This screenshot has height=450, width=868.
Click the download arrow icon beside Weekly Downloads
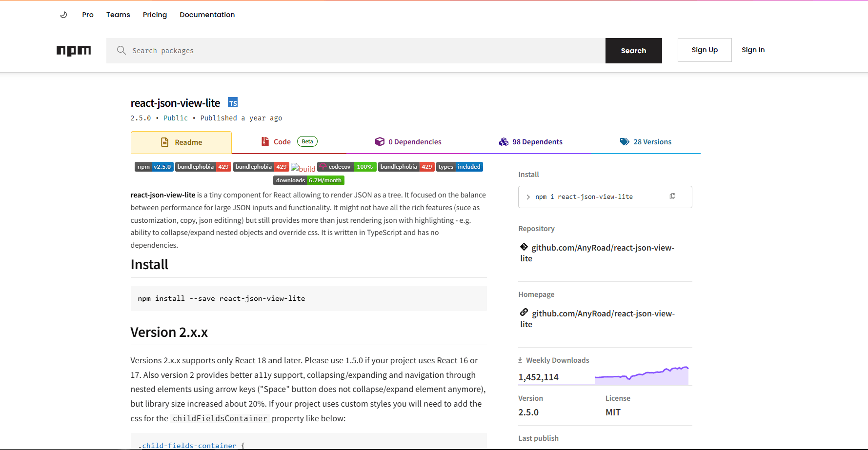[520, 360]
